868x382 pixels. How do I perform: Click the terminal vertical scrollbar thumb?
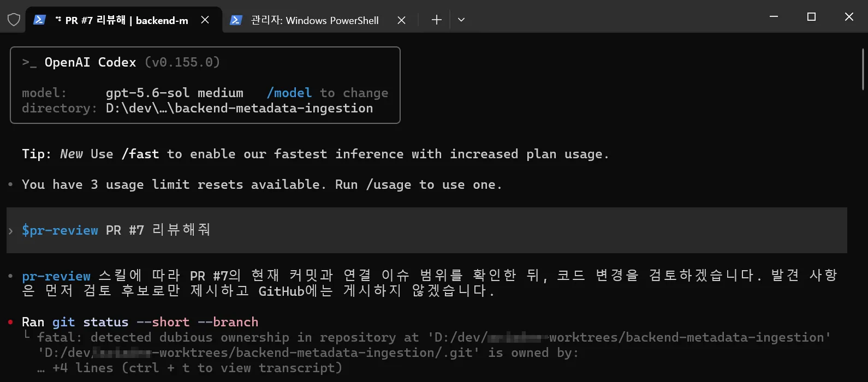(x=863, y=69)
